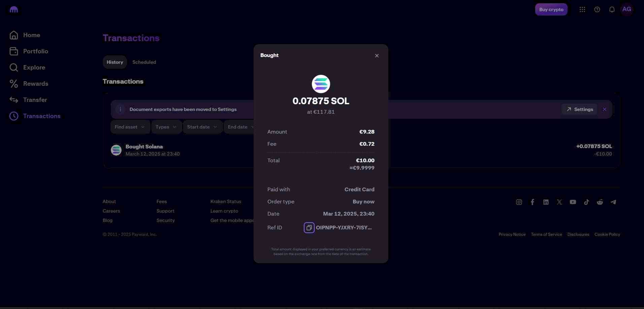
Task: Copy the Ref ID with copy icon
Action: [309, 228]
